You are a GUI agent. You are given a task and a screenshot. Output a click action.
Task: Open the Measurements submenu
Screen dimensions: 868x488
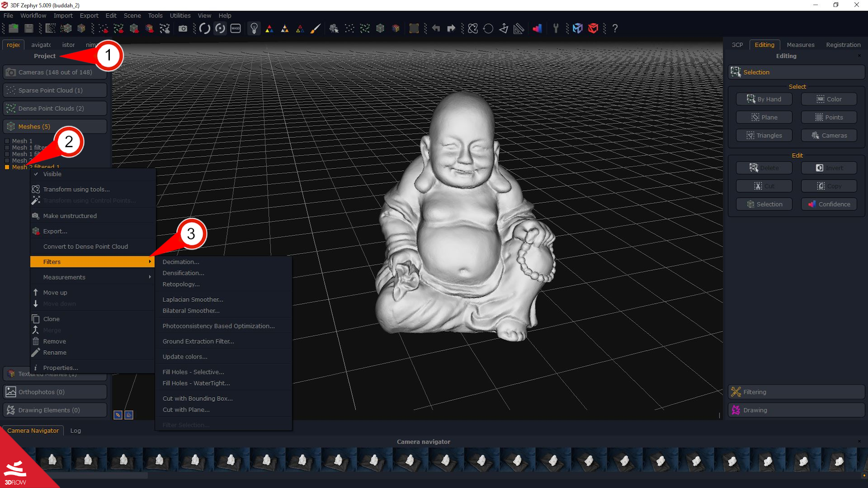pyautogui.click(x=64, y=277)
